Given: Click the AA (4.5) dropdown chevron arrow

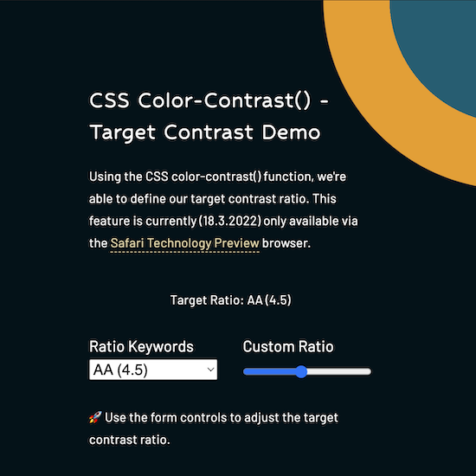Looking at the screenshot, I should click(210, 370).
